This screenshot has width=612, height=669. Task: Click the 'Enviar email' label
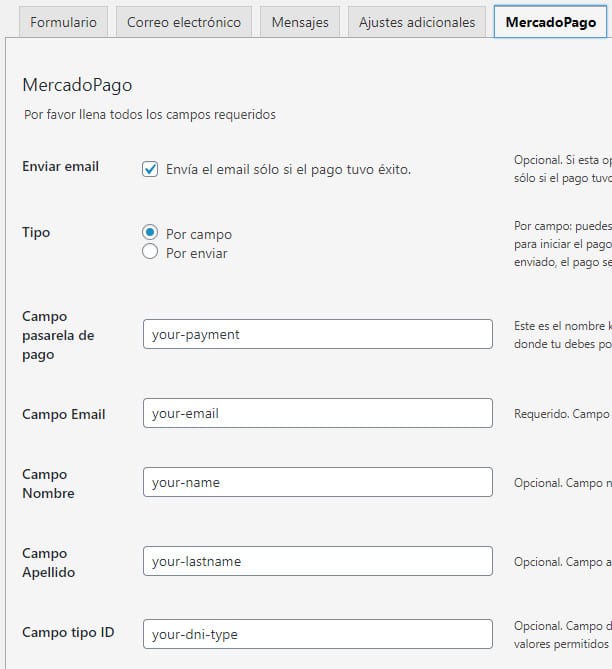(61, 166)
